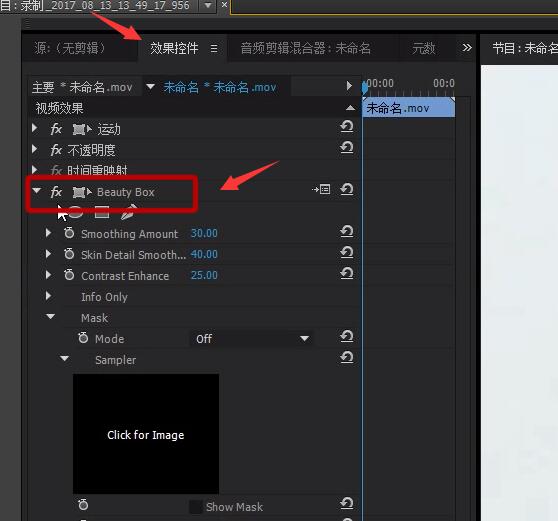Reset the Motion (运动) effect

pos(347,126)
